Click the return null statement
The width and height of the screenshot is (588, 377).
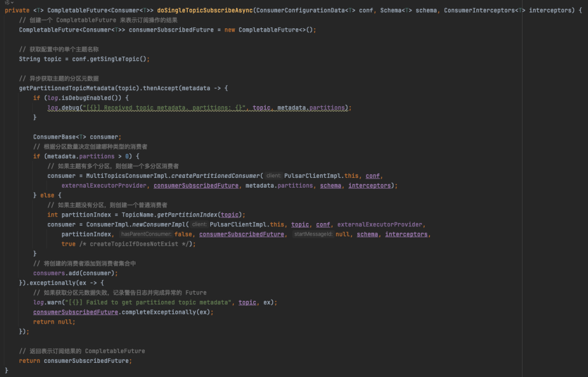(x=54, y=322)
